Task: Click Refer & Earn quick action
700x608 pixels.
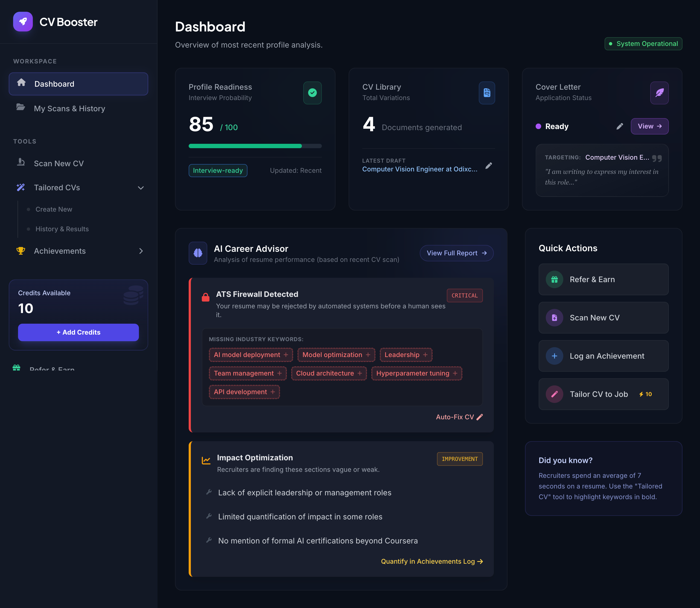Action: coord(603,280)
